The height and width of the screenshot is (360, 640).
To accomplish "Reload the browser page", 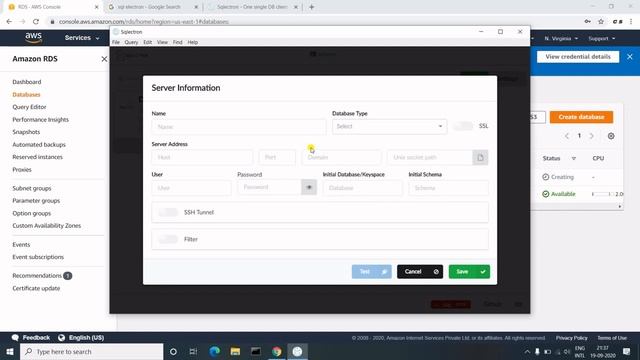I will tap(36, 22).
